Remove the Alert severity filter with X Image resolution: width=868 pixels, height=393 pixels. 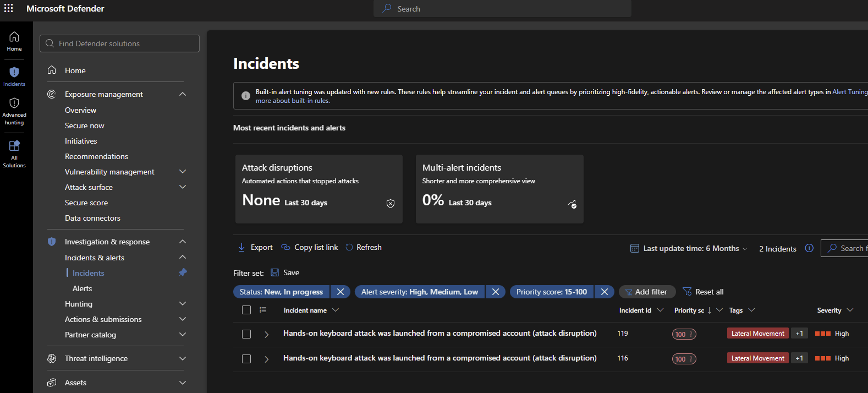496,292
